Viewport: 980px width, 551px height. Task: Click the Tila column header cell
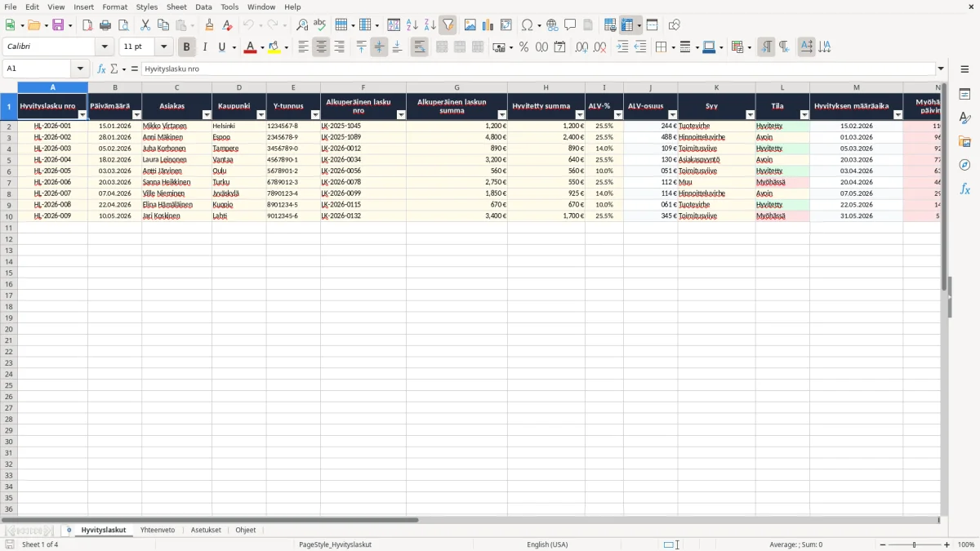point(782,107)
